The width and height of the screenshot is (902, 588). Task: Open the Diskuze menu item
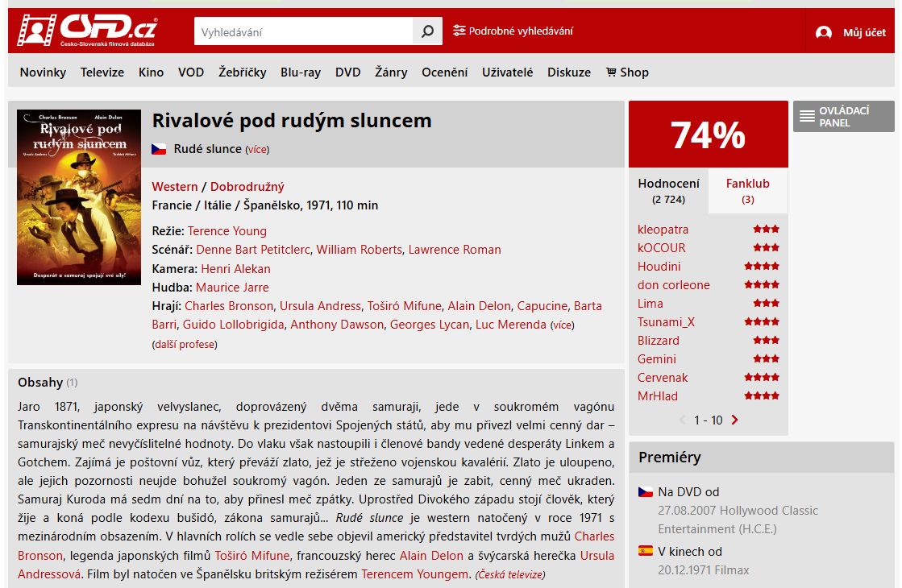tap(569, 72)
